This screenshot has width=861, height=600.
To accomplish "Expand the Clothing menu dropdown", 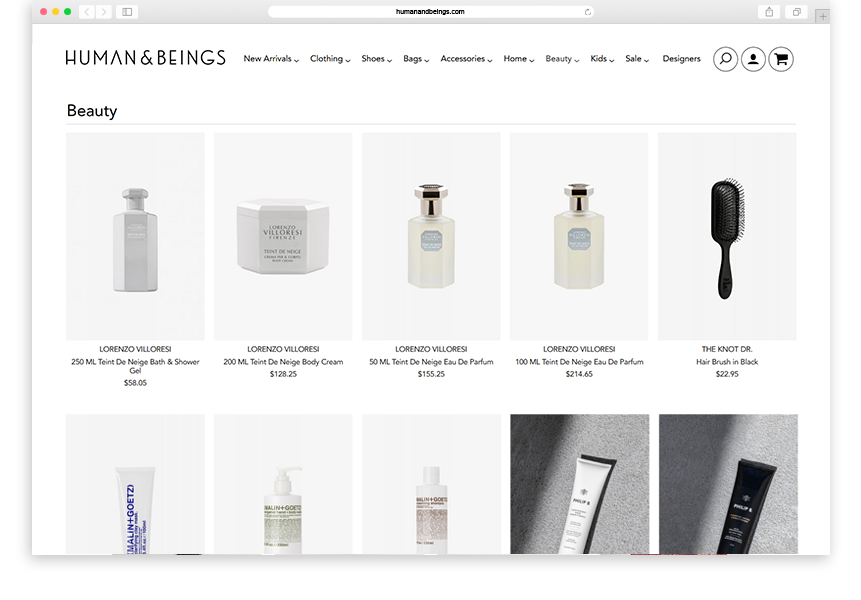I will 330,59.
